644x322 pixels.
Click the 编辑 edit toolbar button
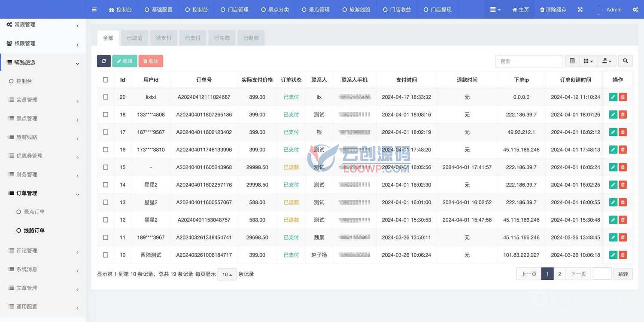[125, 61]
